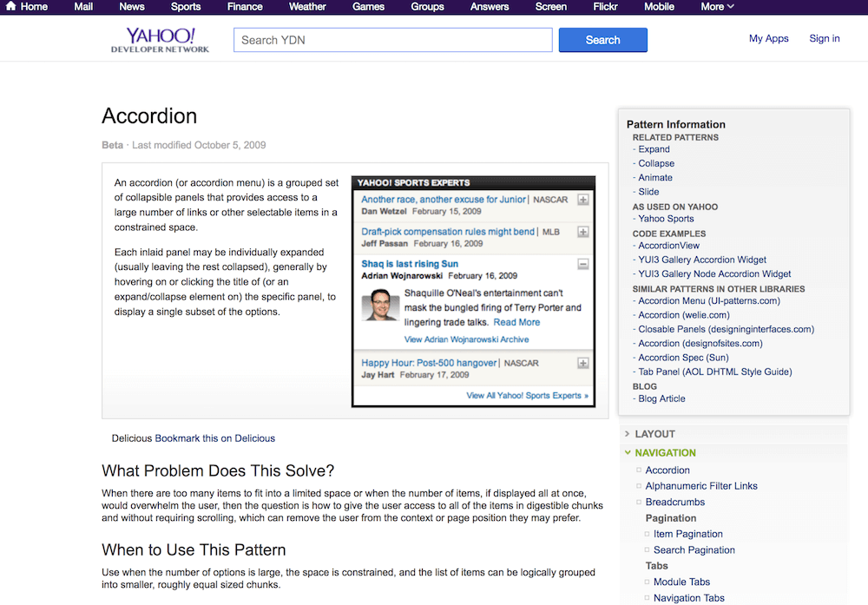Open the YUI3 Gallery Accordion Widget link
The image size is (868, 605).
tap(701, 260)
